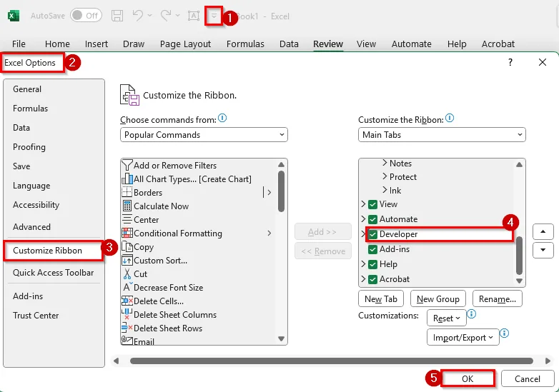Image resolution: width=559 pixels, height=392 pixels.
Task: Click the New Group button
Action: (x=437, y=299)
